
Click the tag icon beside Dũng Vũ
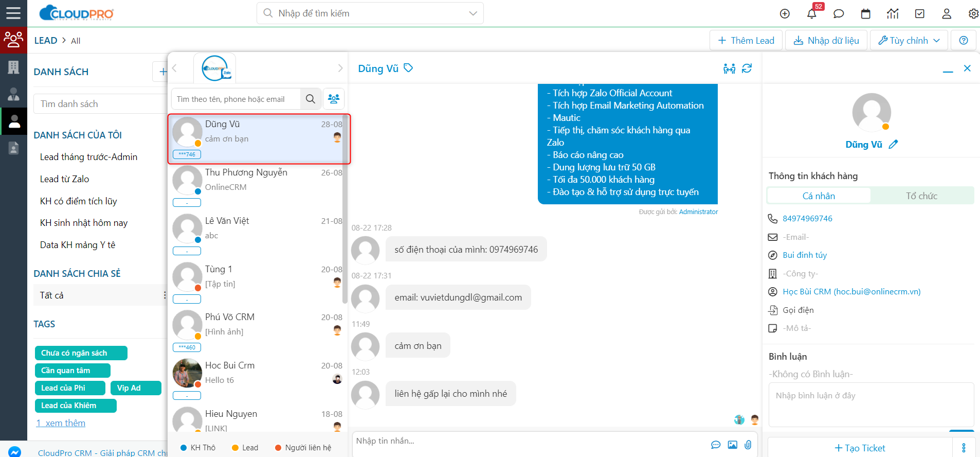[x=408, y=68]
